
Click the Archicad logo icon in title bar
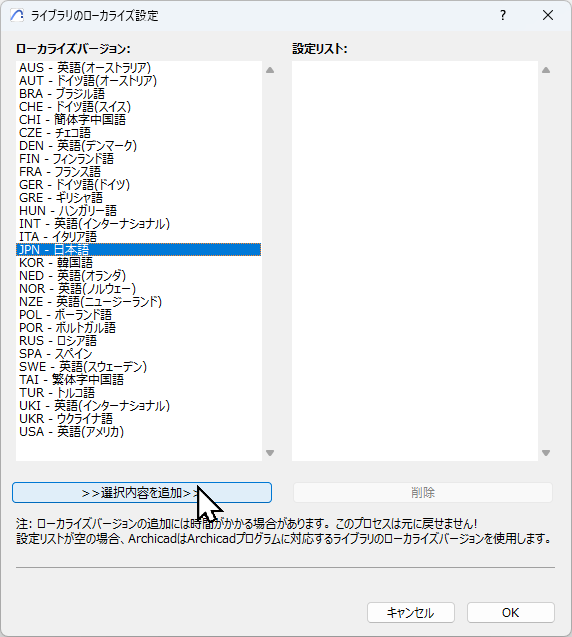17,15
